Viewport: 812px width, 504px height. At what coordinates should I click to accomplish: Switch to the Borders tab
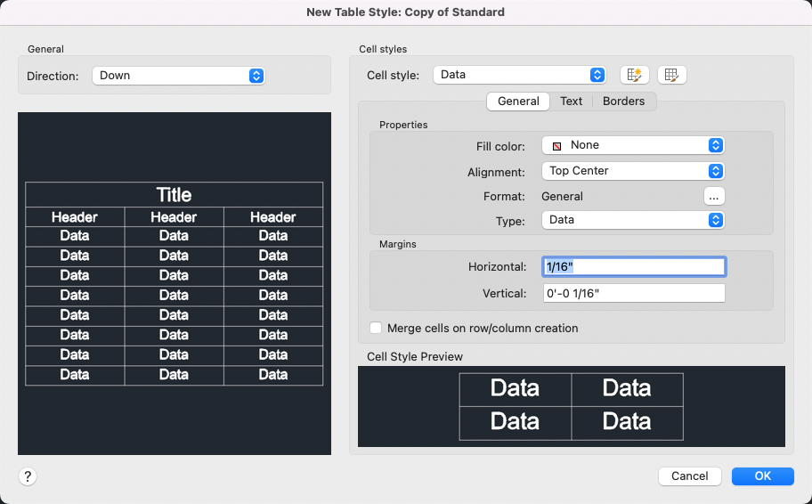pyautogui.click(x=623, y=102)
